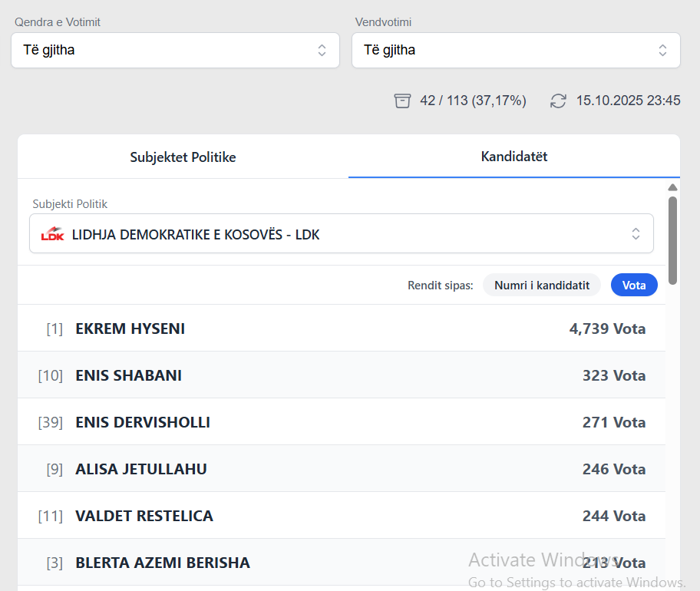Switch to the Subjektet Politike tab
This screenshot has width=700, height=591.
[183, 157]
